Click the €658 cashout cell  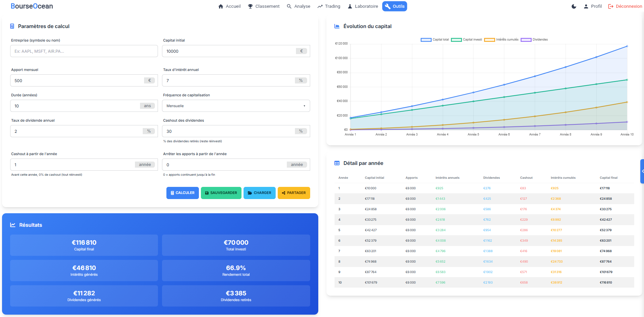pos(524,283)
